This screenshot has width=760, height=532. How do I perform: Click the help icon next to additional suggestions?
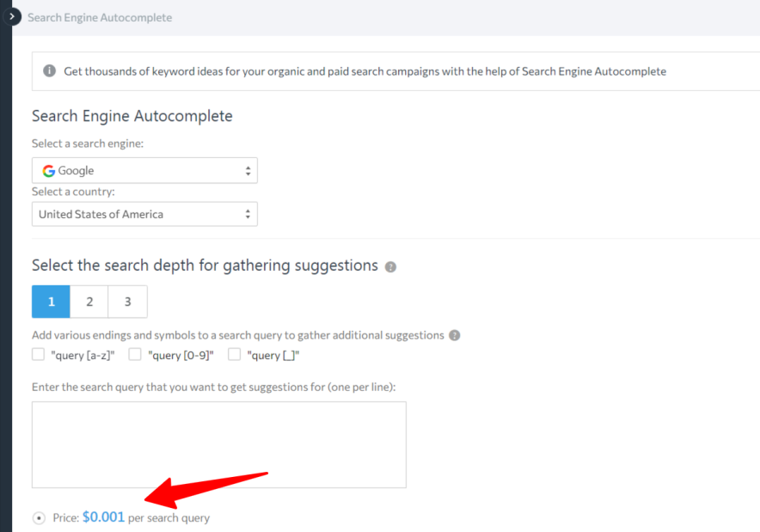click(454, 335)
